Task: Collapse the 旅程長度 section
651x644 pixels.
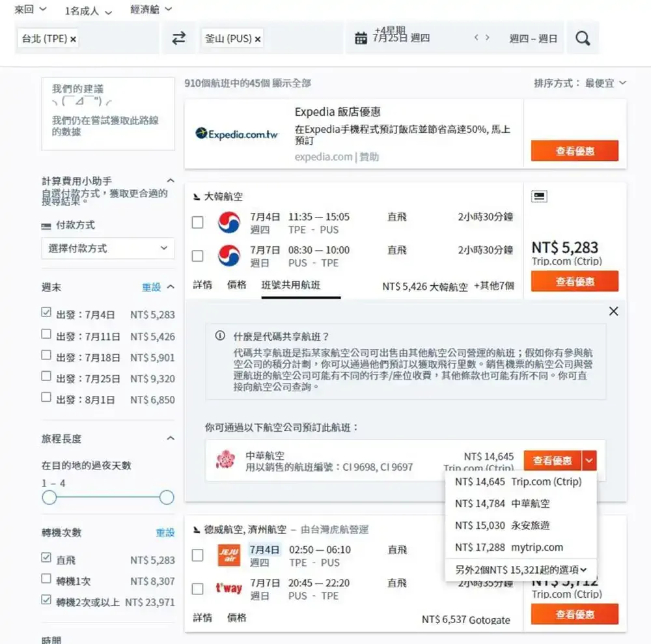Action: coord(170,438)
